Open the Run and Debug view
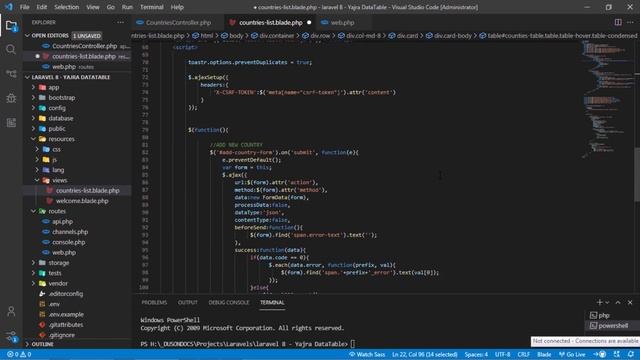Viewport: 640px width, 360px height. click(x=11, y=98)
